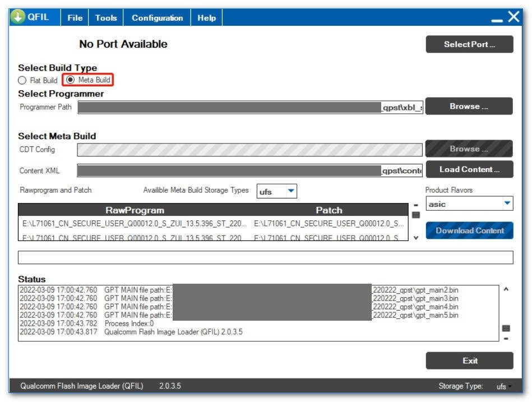Click the empty progress bar

(265, 257)
